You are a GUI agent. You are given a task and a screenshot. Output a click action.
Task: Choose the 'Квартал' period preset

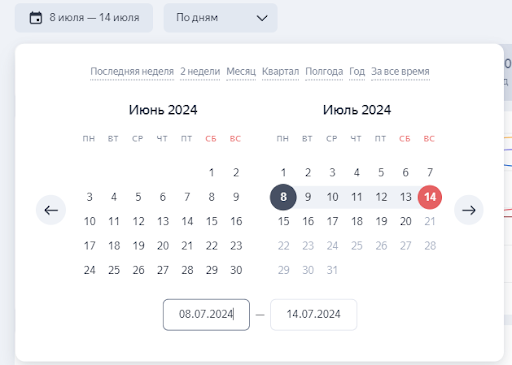tap(280, 71)
